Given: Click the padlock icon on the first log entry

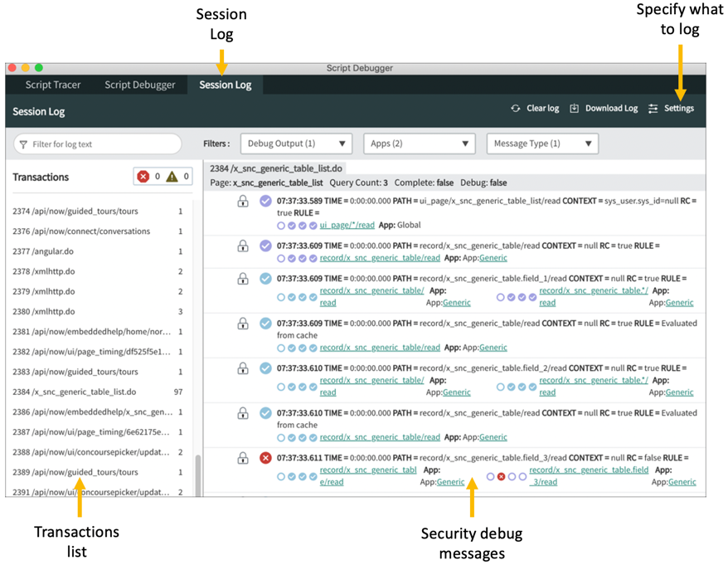Looking at the screenshot, I should [243, 201].
